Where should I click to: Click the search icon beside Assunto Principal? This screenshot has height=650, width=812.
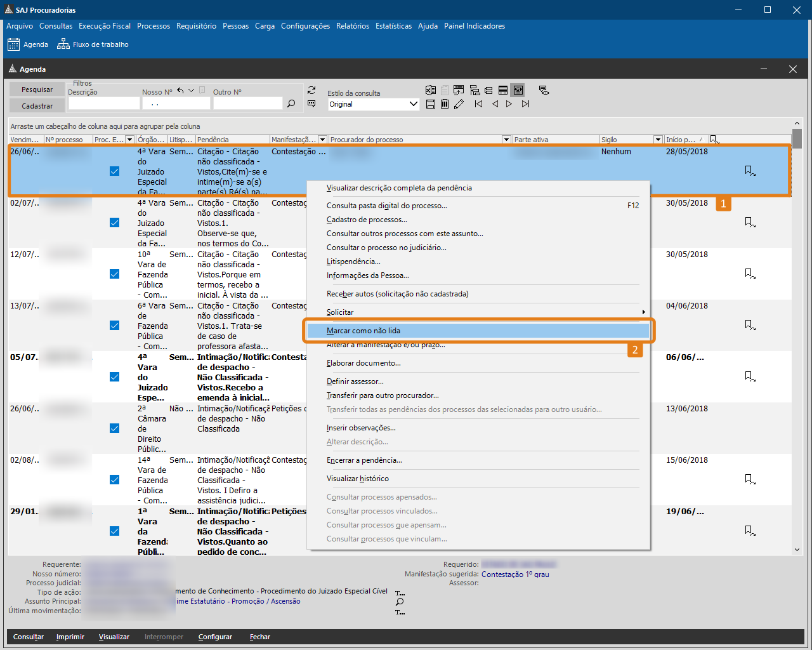coord(400,602)
